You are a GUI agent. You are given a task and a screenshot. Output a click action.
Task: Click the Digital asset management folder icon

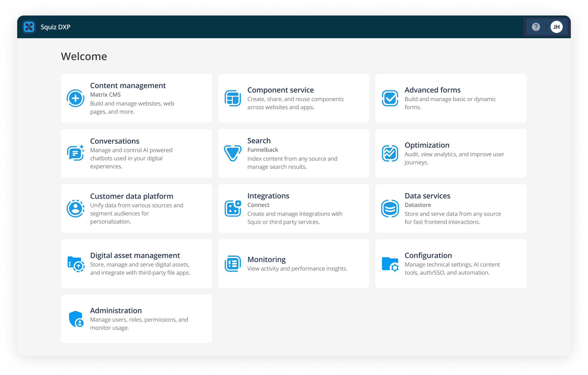pyautogui.click(x=76, y=264)
